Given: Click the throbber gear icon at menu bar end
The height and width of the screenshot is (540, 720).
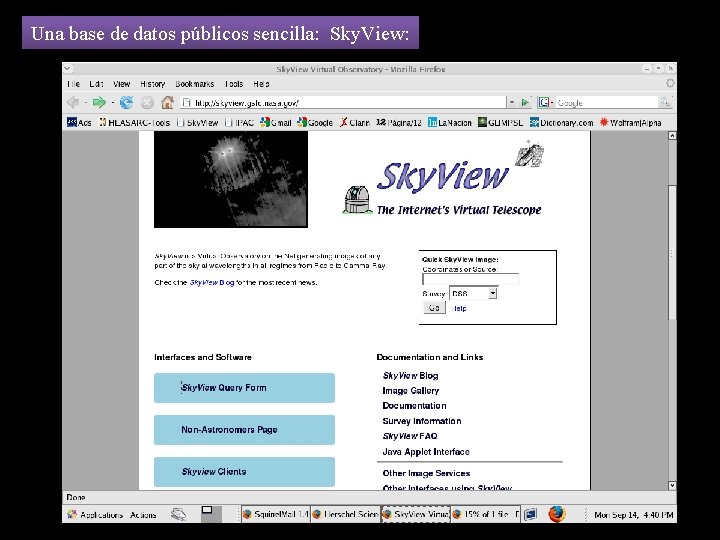Looking at the screenshot, I should [670, 83].
